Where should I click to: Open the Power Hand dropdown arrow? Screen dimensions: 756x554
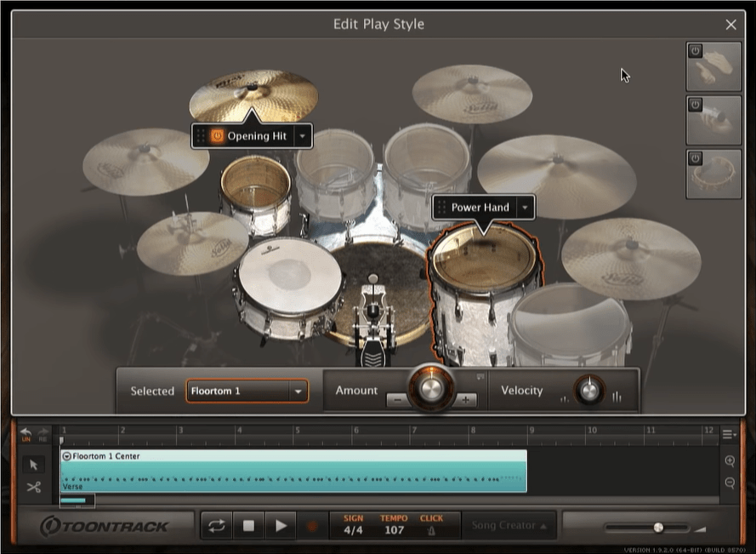[526, 207]
